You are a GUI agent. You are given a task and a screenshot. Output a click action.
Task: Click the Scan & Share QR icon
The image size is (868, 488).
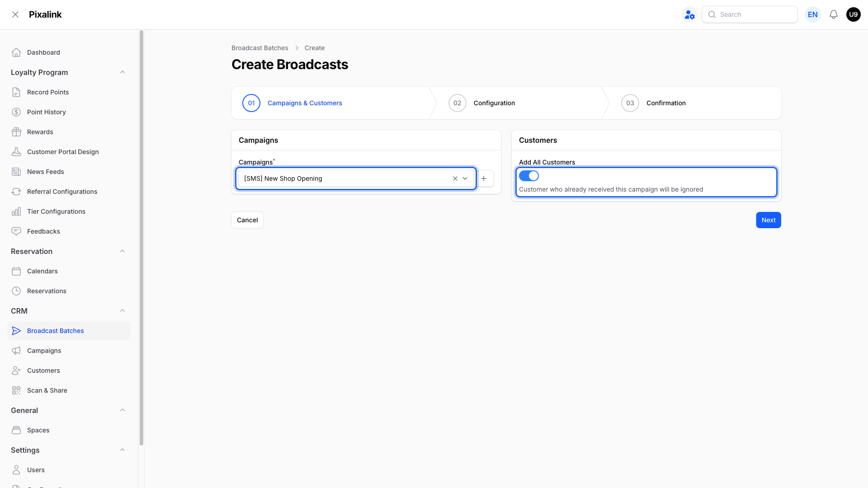click(16, 390)
